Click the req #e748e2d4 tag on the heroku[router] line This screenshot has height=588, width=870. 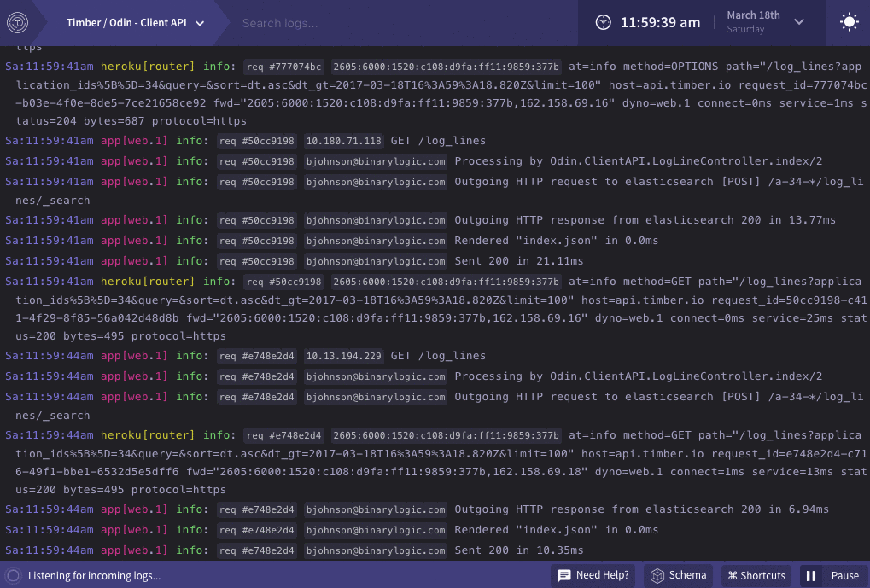coord(284,435)
